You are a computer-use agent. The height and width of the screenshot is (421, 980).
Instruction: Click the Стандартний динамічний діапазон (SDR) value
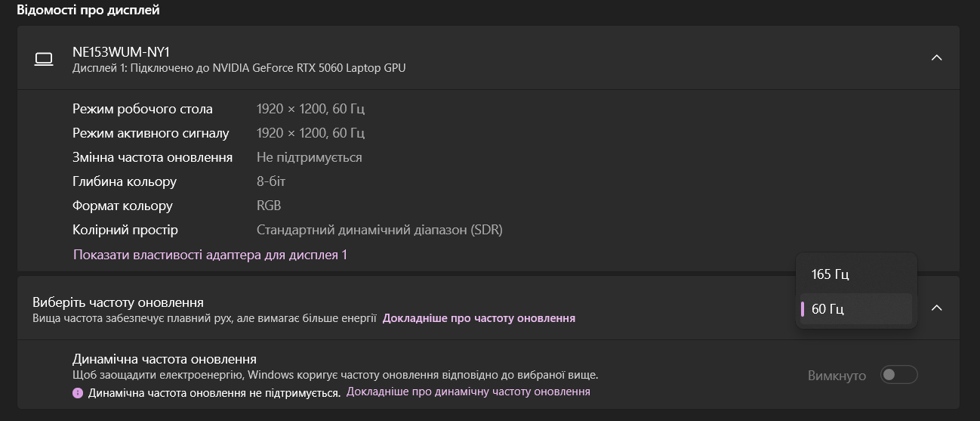[x=379, y=230]
